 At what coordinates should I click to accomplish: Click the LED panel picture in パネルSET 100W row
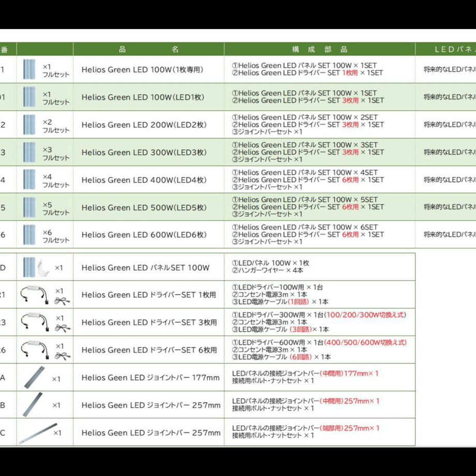29,267
